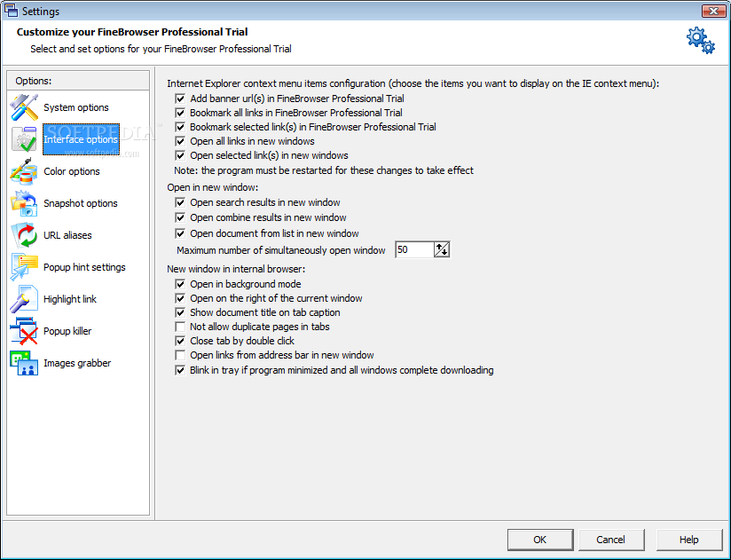The width and height of the screenshot is (731, 560).
Task: Go to URL aliases section
Action: click(67, 235)
